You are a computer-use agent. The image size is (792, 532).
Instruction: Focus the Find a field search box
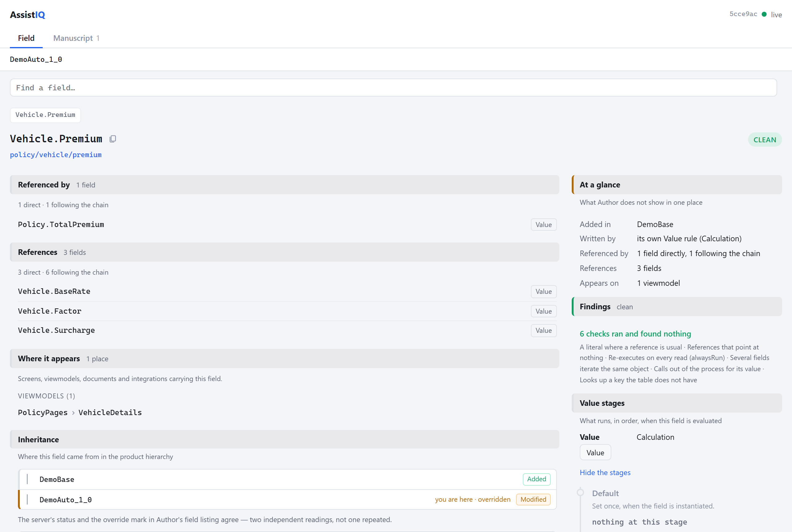393,88
